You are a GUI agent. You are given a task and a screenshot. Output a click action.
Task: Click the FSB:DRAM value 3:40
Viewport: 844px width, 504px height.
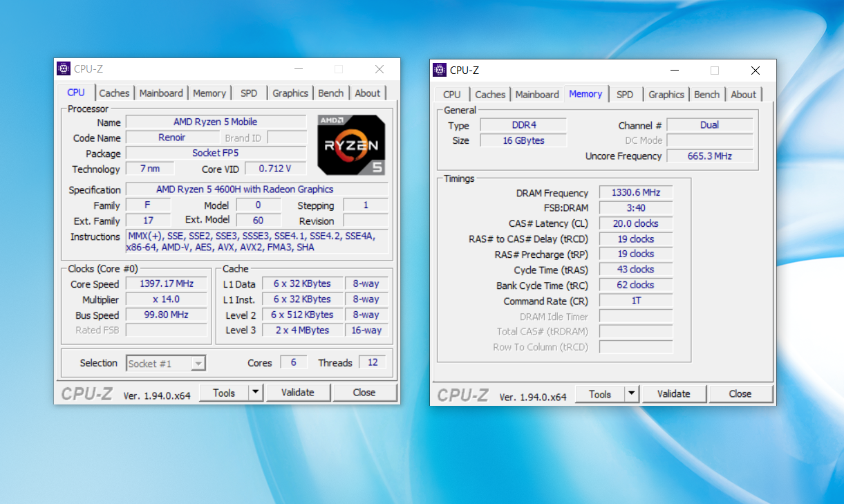[x=636, y=208]
